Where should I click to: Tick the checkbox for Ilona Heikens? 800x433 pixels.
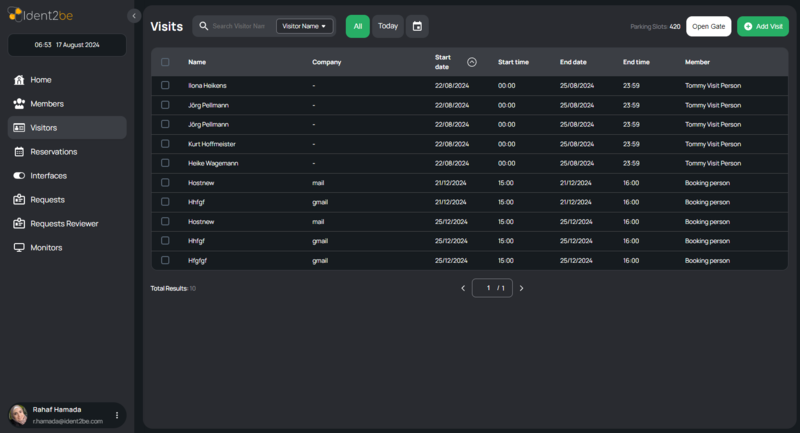click(166, 86)
